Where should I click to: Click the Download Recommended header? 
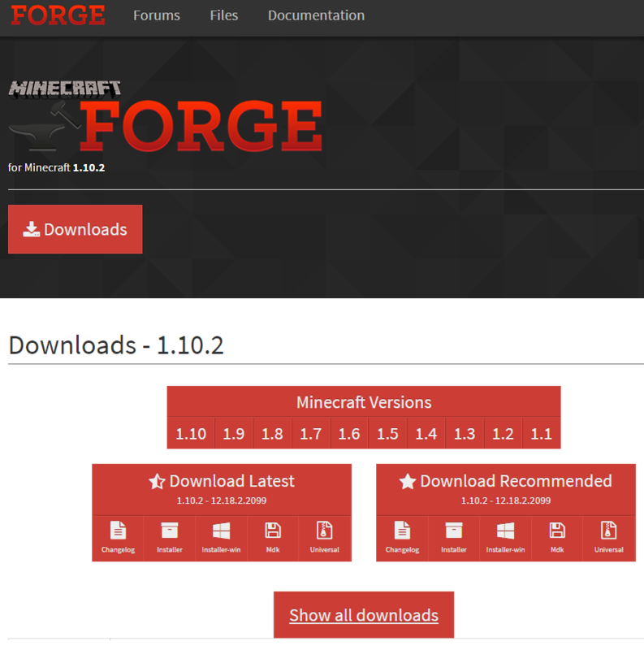506,490
